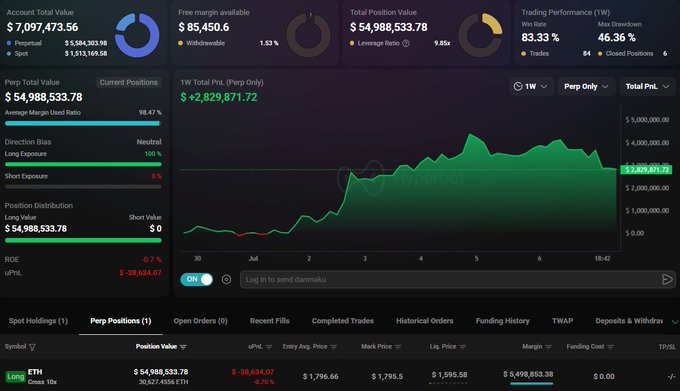Click the $2,829,871.72 chart price label

(646, 169)
